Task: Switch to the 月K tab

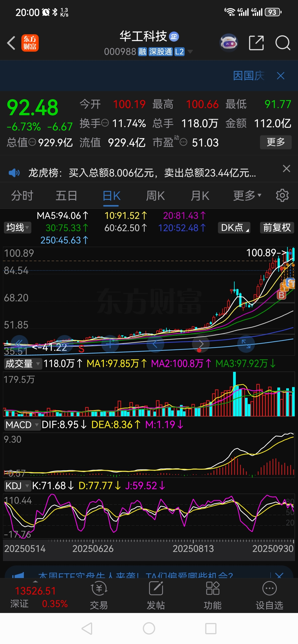Action: (200, 196)
